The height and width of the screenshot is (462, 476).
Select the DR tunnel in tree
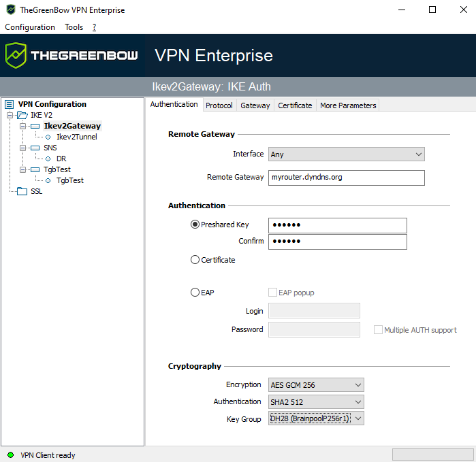[x=61, y=159]
